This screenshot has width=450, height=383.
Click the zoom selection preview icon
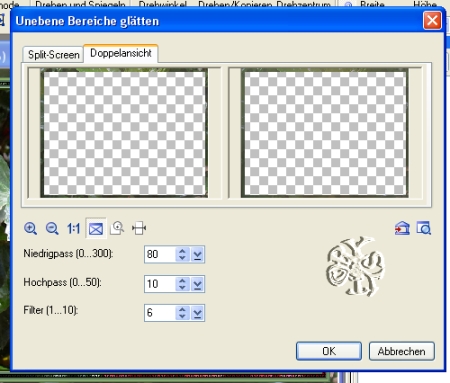[117, 228]
